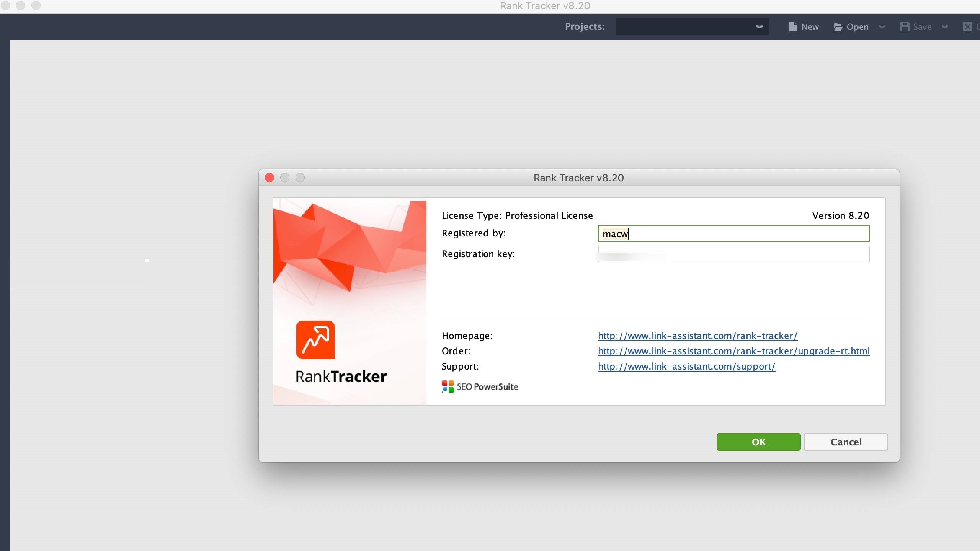Click the RankTracker app icon
Viewport: 980px width, 551px height.
click(x=315, y=339)
